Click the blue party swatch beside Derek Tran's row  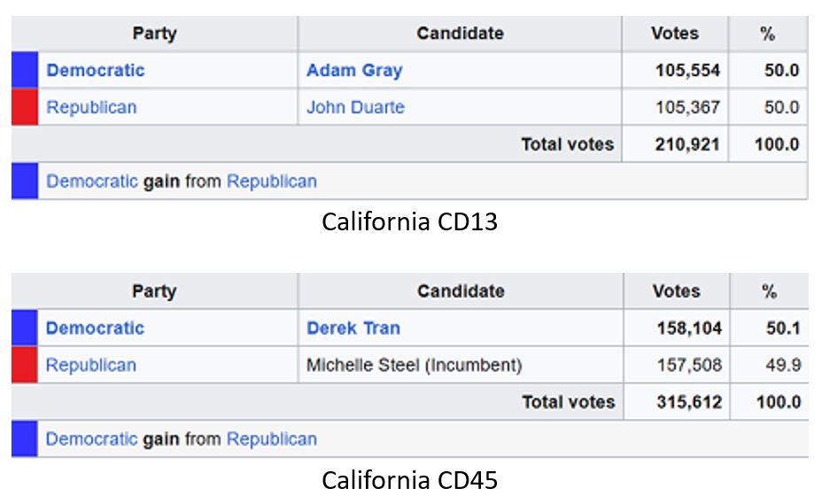[x=25, y=329]
